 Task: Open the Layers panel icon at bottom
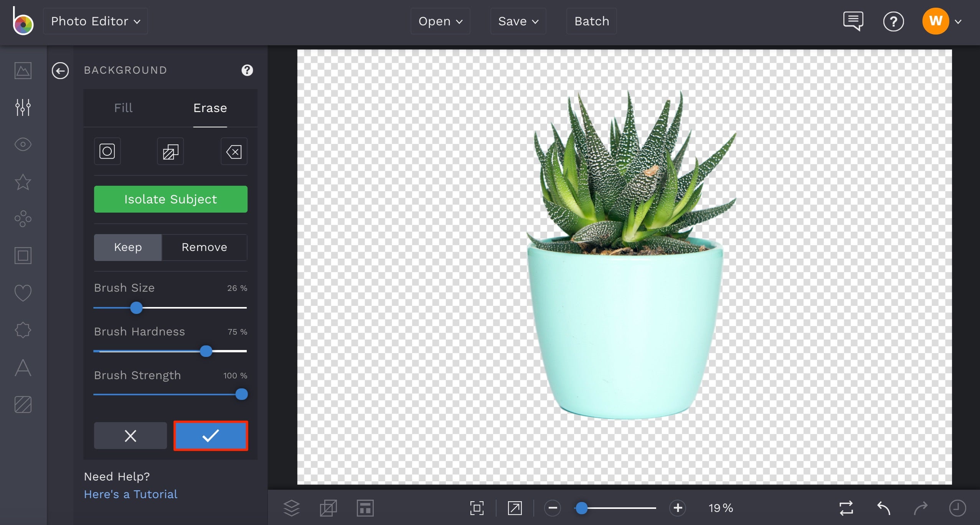[x=292, y=508]
